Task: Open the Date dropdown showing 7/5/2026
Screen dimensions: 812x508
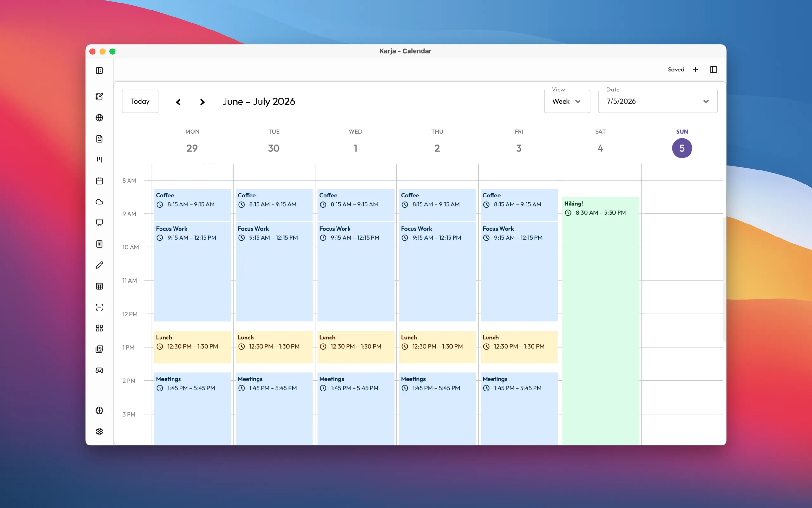Action: click(658, 101)
